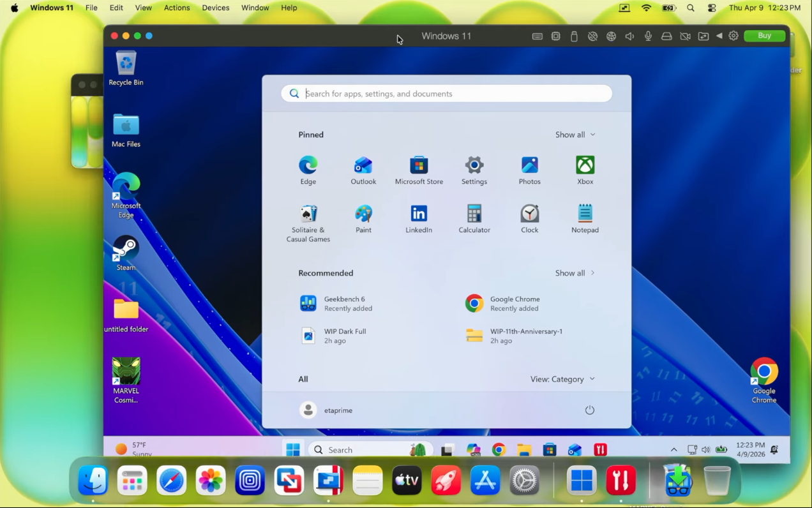
Task: Select the Recycle Bin desktop icon
Action: [126, 68]
